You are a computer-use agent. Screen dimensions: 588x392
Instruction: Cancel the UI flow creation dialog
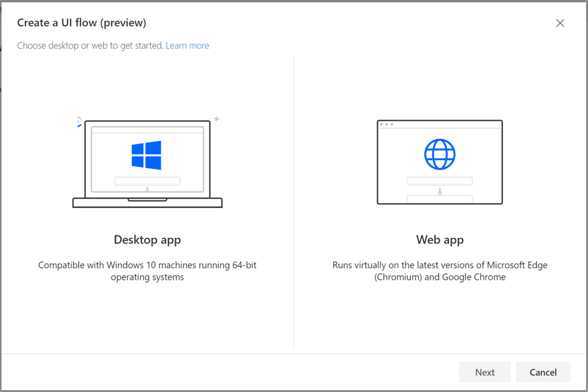[543, 372]
